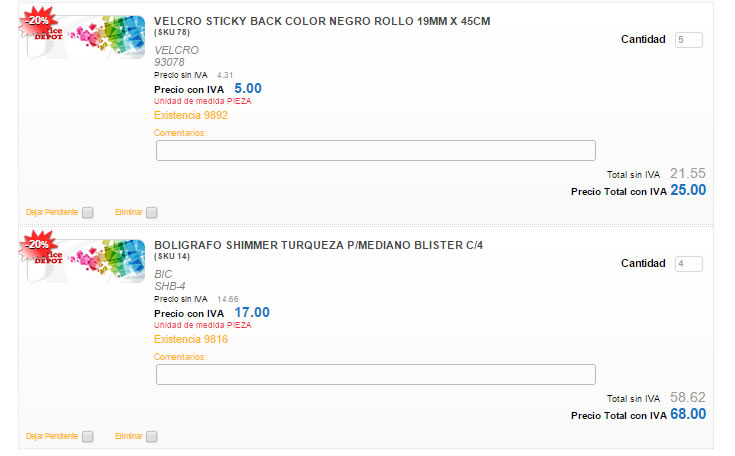Check Eliminar for the Boligrafo Shimmer
The width and height of the screenshot is (735, 456).
[151, 436]
